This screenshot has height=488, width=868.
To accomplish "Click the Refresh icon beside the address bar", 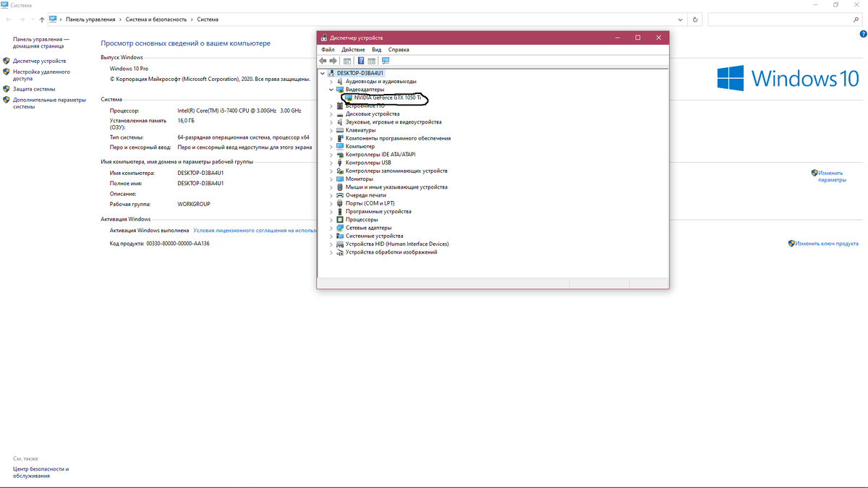I will (696, 20).
